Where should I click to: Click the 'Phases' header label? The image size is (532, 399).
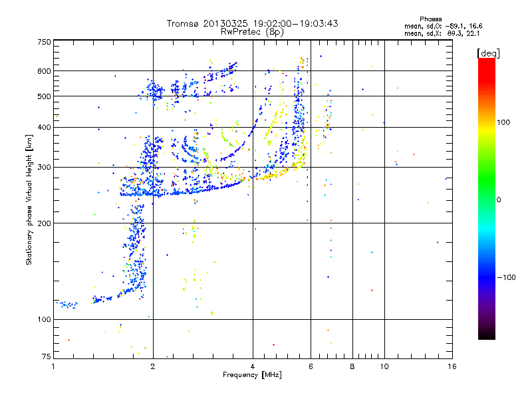[430, 19]
